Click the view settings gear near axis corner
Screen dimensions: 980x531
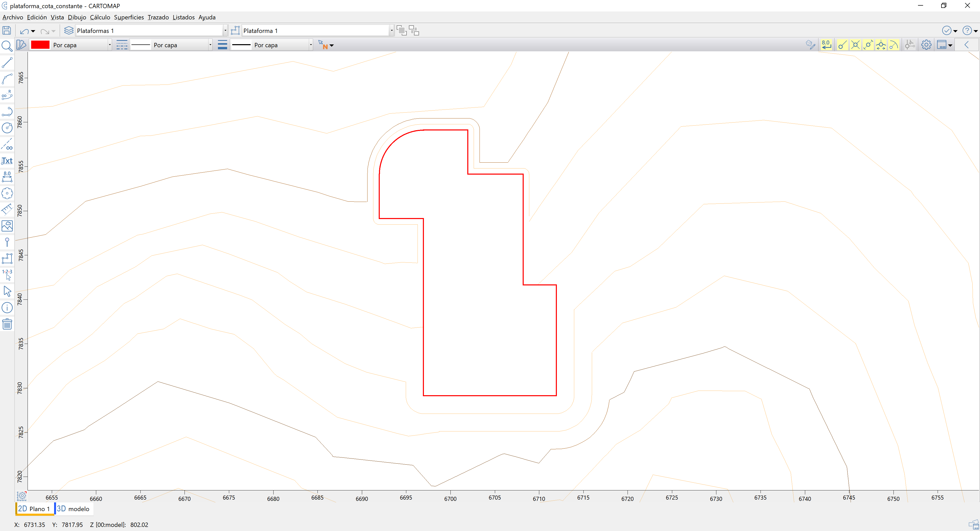[22, 496]
